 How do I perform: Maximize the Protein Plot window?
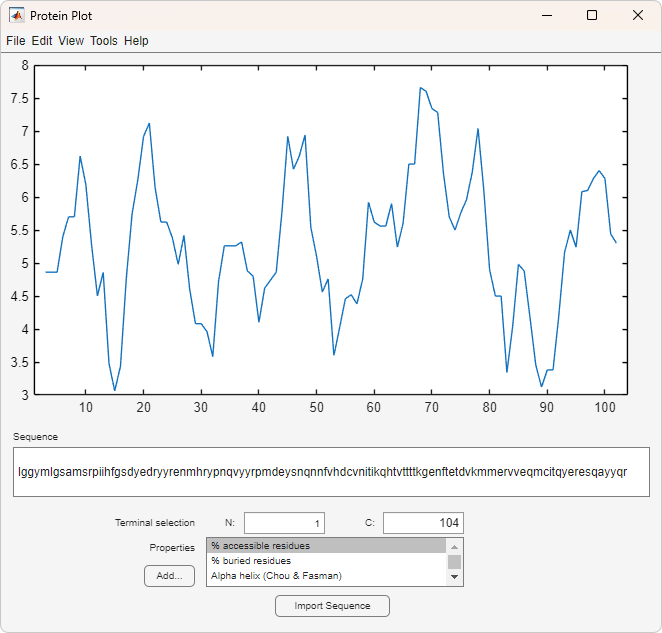(592, 16)
